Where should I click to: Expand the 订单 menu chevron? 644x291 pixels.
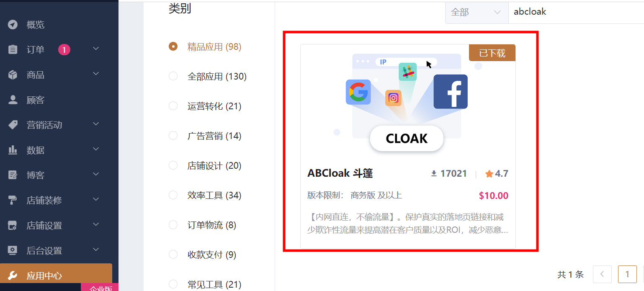point(96,49)
